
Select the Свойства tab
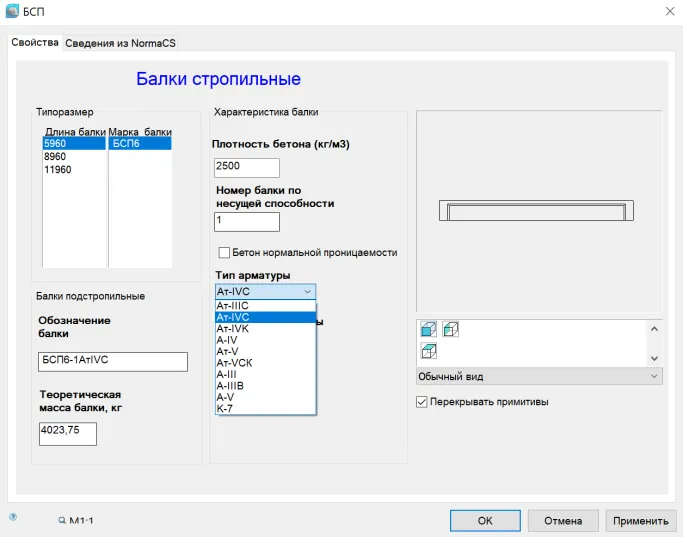click(35, 43)
